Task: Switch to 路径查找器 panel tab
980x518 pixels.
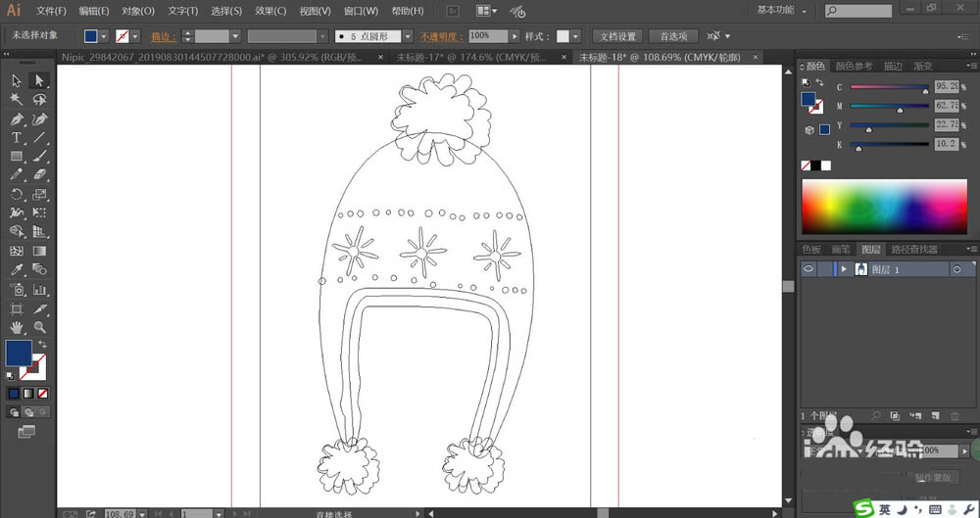Action: [x=913, y=250]
